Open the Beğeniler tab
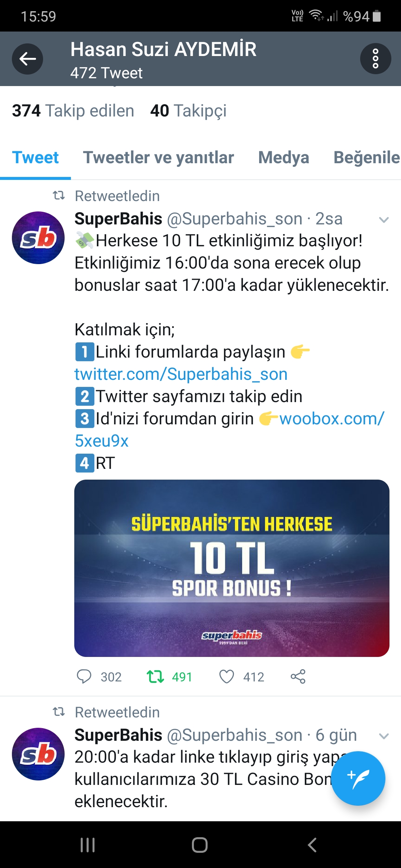Screen dimensions: 401x868 coord(367,157)
